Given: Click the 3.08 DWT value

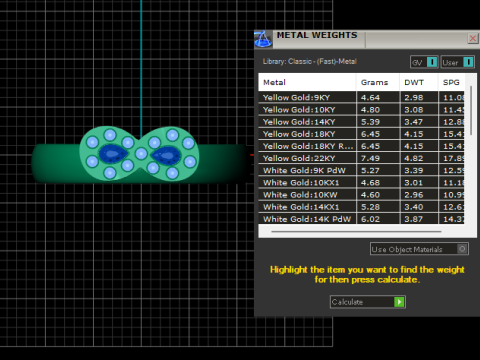Looking at the screenshot, I should click(x=414, y=110).
